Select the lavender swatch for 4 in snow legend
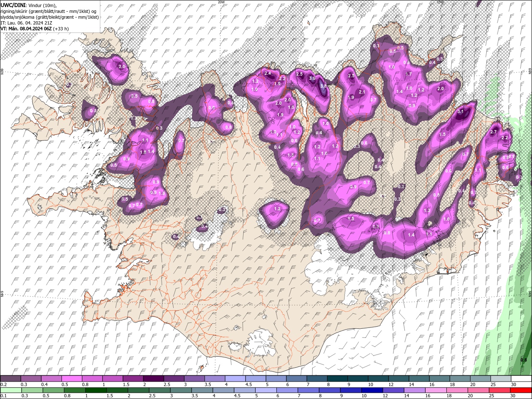This screenshot has width=532, height=399. point(235,379)
